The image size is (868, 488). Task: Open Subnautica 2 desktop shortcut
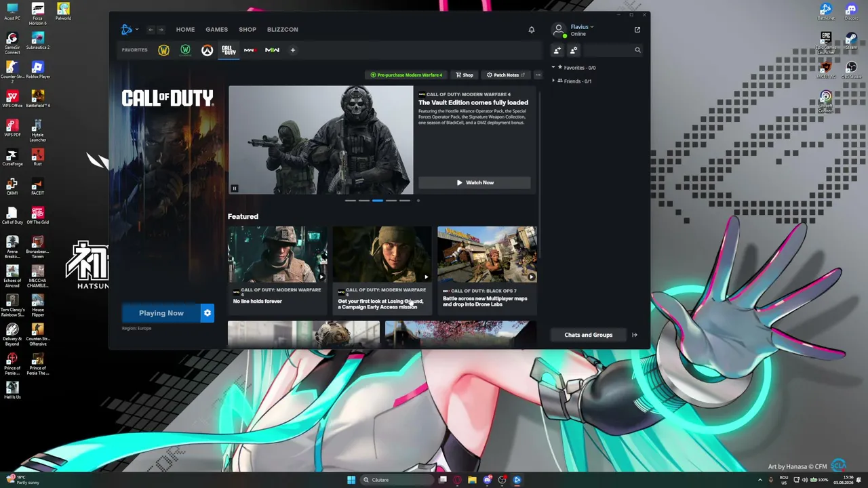(38, 41)
